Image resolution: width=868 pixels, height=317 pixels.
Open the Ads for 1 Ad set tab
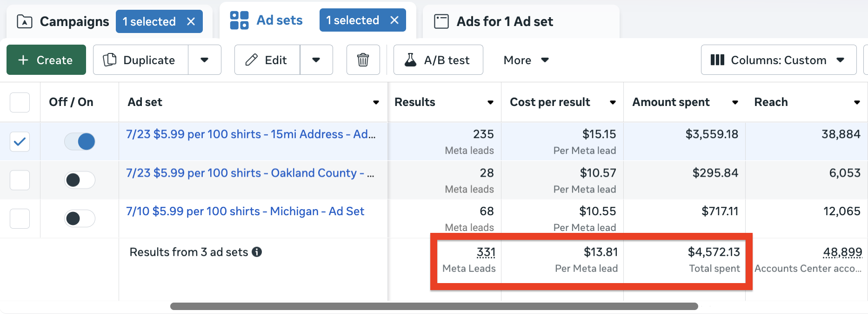coord(504,21)
